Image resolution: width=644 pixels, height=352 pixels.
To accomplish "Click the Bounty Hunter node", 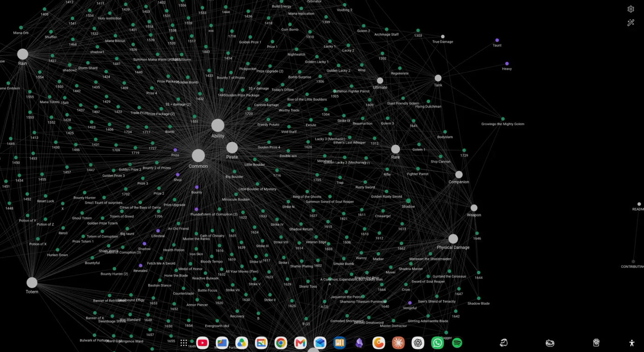I will (85, 193).
